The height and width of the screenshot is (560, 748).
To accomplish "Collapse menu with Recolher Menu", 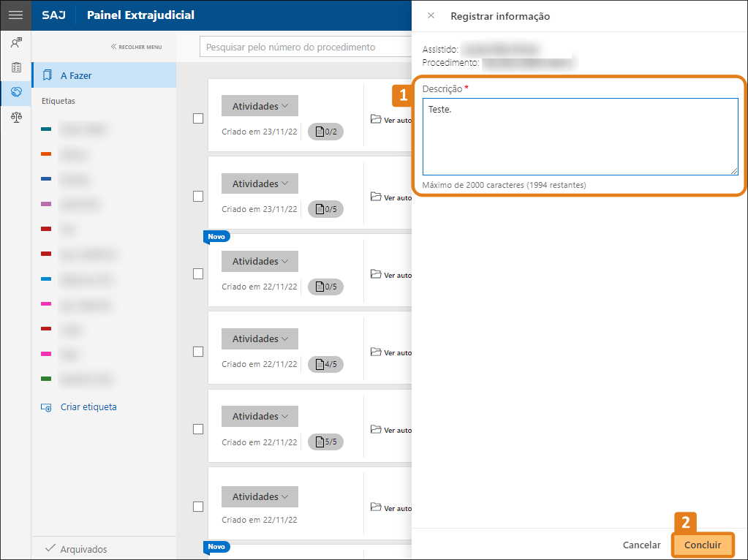I will [137, 47].
